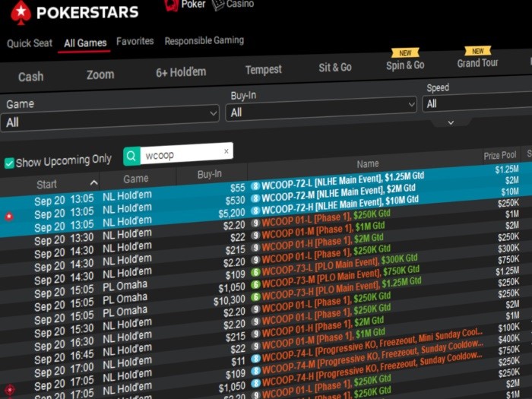Image resolution: width=532 pixels, height=399 pixels.
Task: Click the NEW badge above Spin & Go
Action: pyautogui.click(x=405, y=53)
